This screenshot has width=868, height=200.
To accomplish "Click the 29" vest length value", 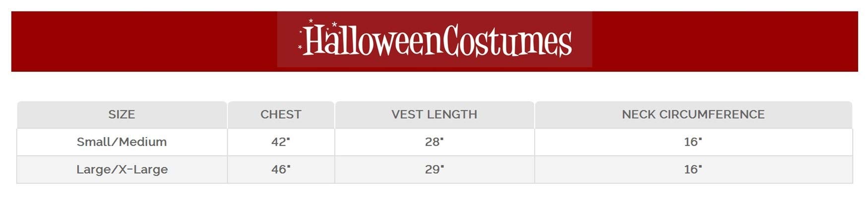I will pos(434,169).
